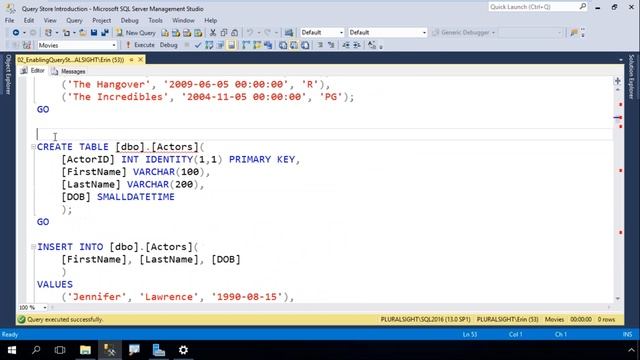The height and width of the screenshot is (360, 640).
Task: Expand the Object Explorer side panel
Action: click(8, 74)
